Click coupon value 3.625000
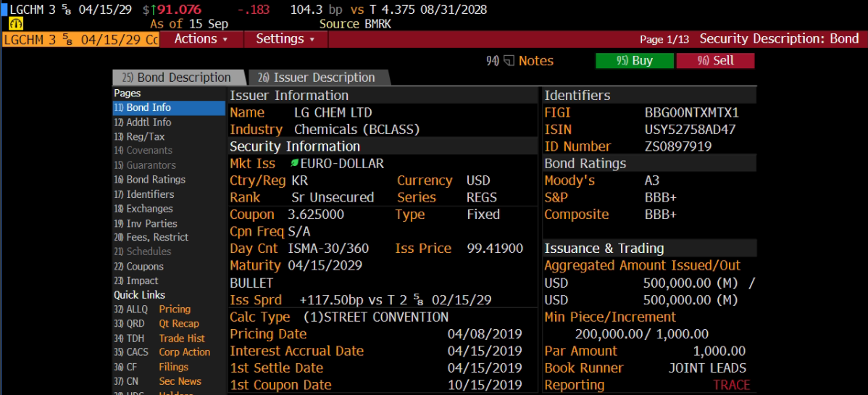The height and width of the screenshot is (395, 868). pos(315,215)
